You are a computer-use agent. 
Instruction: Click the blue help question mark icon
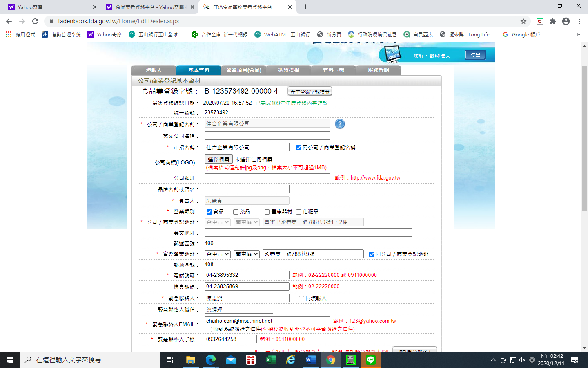click(340, 124)
